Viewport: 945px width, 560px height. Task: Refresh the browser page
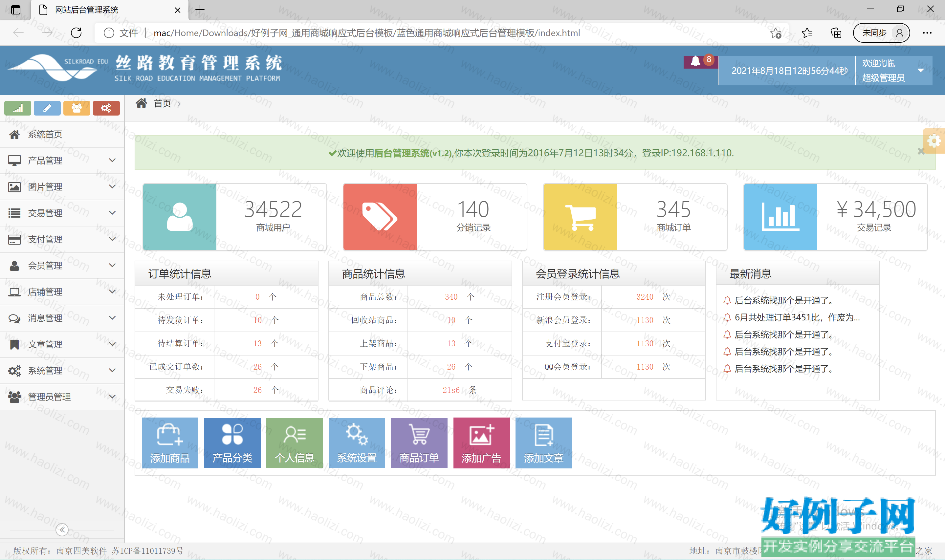pyautogui.click(x=76, y=33)
